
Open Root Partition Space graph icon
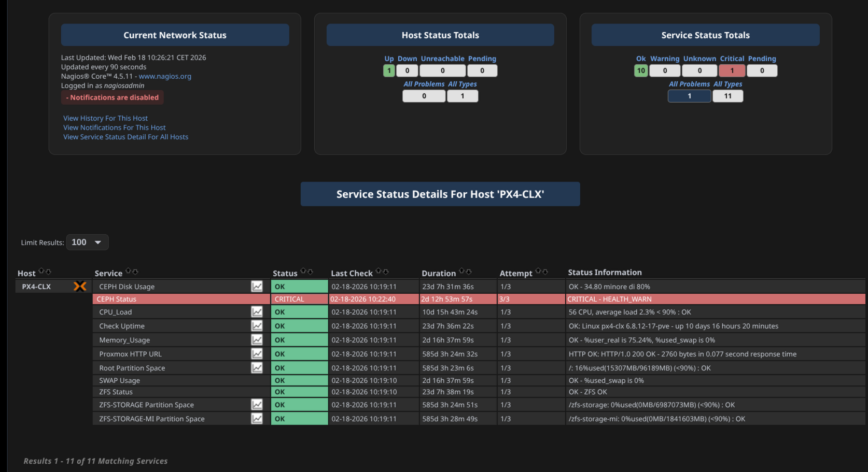click(257, 367)
